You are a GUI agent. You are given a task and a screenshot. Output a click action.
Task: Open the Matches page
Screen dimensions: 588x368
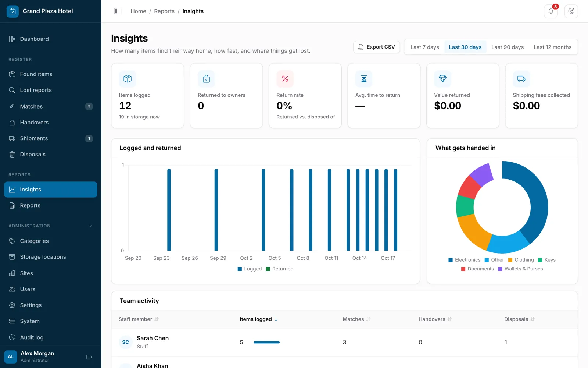point(51,106)
